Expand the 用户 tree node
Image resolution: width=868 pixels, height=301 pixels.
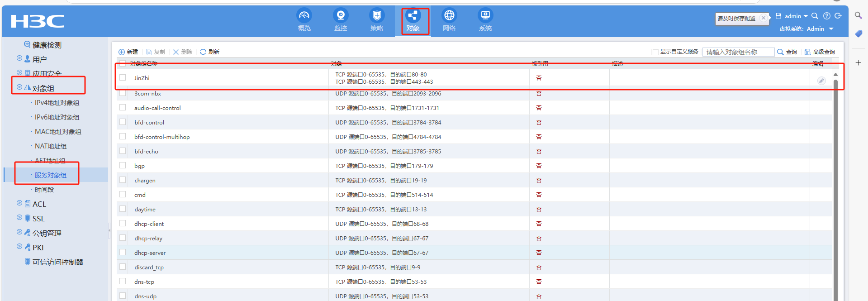click(x=19, y=58)
